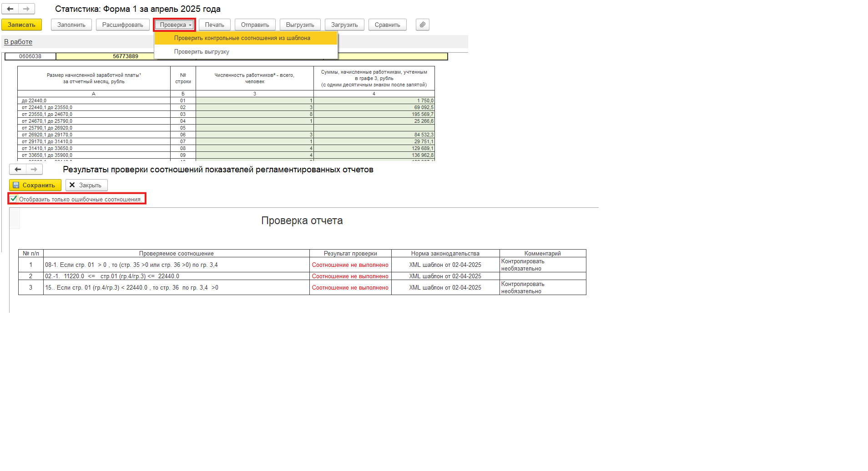Click the Комментарий column header
868x471 pixels.
(x=543, y=253)
